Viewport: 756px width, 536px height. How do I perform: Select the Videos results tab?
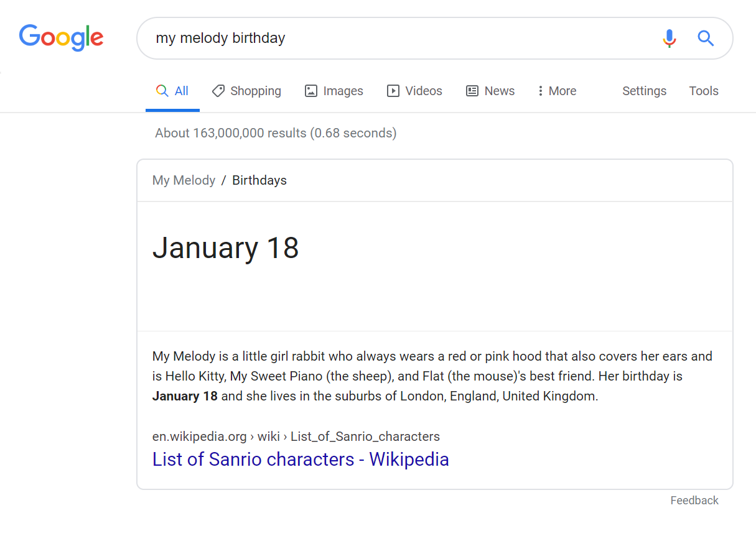click(423, 91)
